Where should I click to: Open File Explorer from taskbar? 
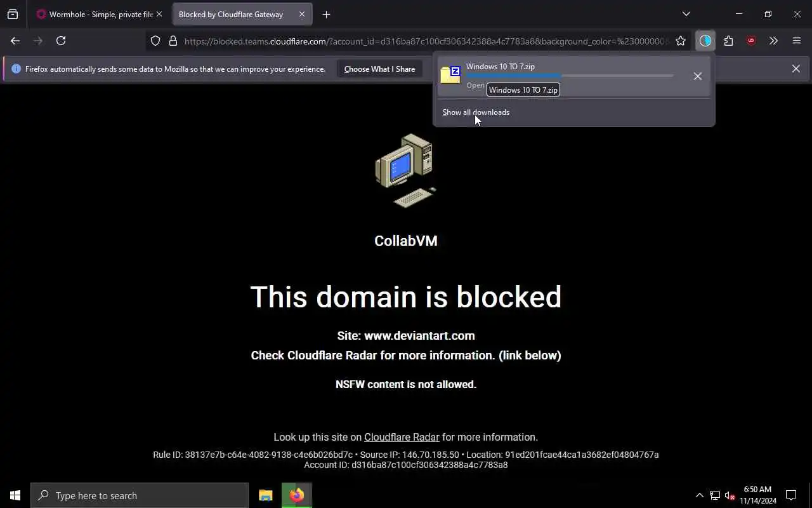pyautogui.click(x=266, y=495)
